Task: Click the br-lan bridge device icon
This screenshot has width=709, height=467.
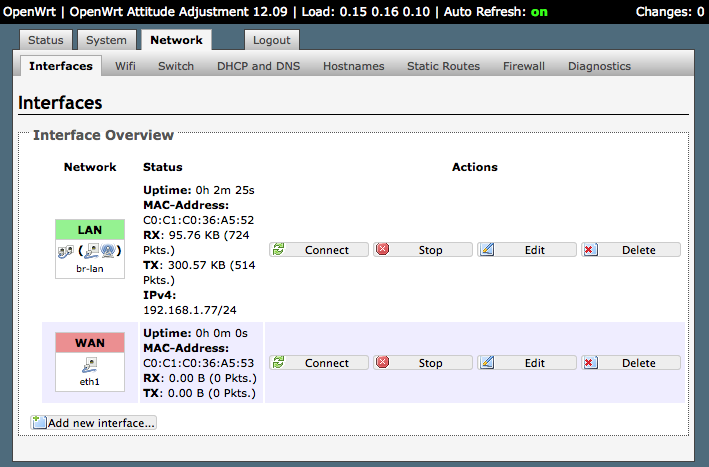Action: (66, 251)
